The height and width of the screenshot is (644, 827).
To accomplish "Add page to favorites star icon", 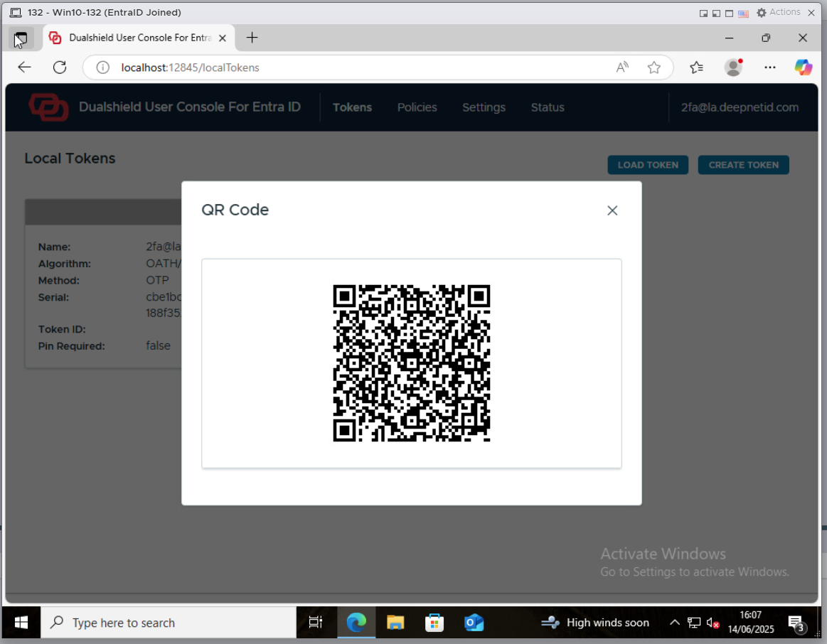I will pos(654,68).
